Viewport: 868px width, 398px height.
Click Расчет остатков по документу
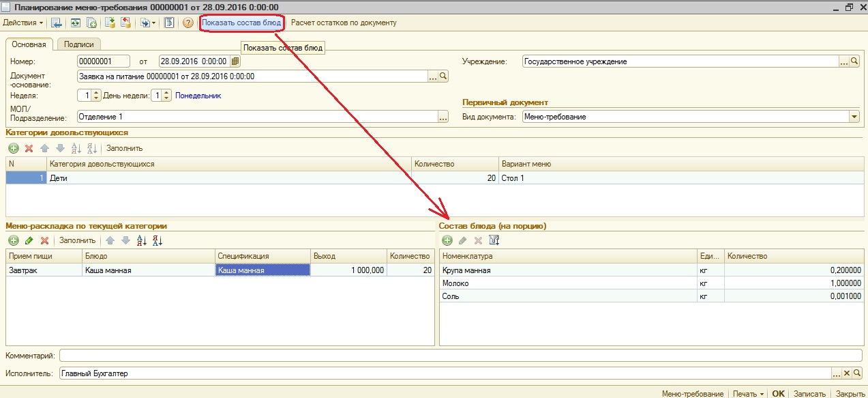pyautogui.click(x=344, y=23)
